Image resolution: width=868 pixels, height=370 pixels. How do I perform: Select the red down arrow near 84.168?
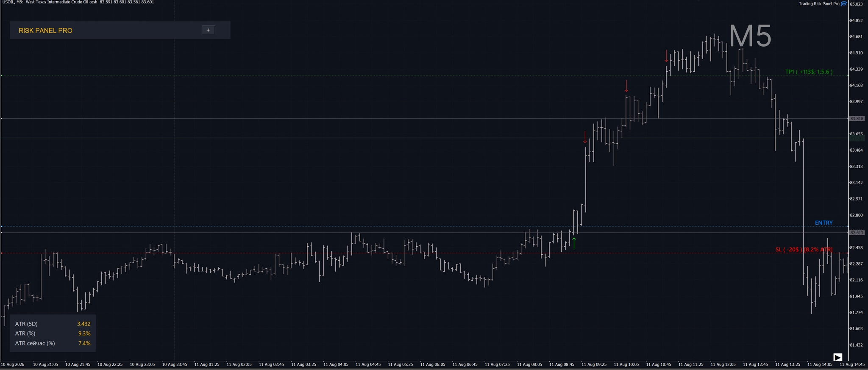(x=626, y=86)
